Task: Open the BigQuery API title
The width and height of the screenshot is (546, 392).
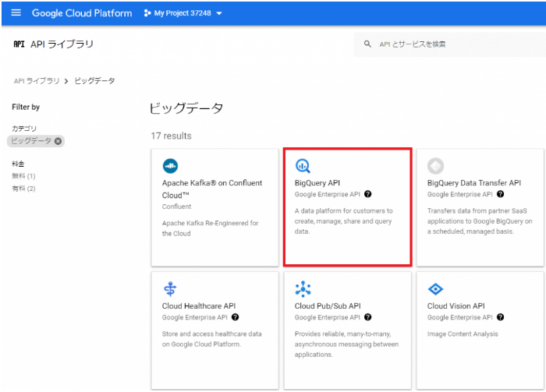Action: click(x=317, y=183)
